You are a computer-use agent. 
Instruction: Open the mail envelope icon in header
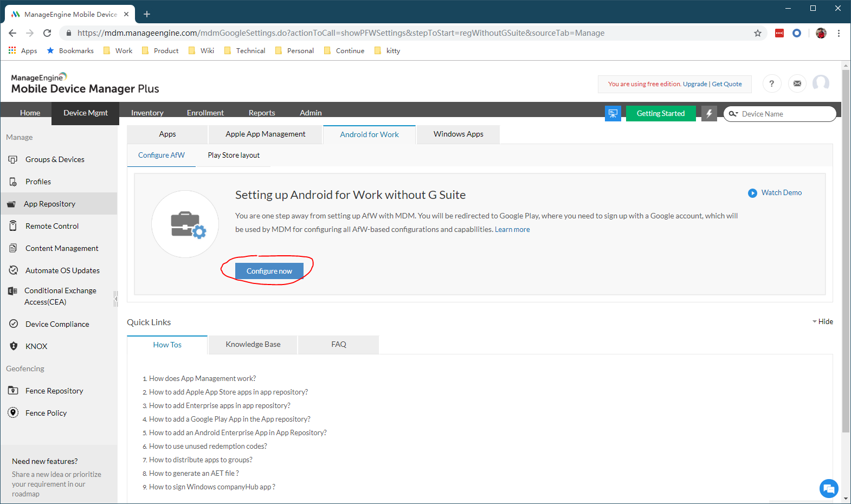(797, 83)
